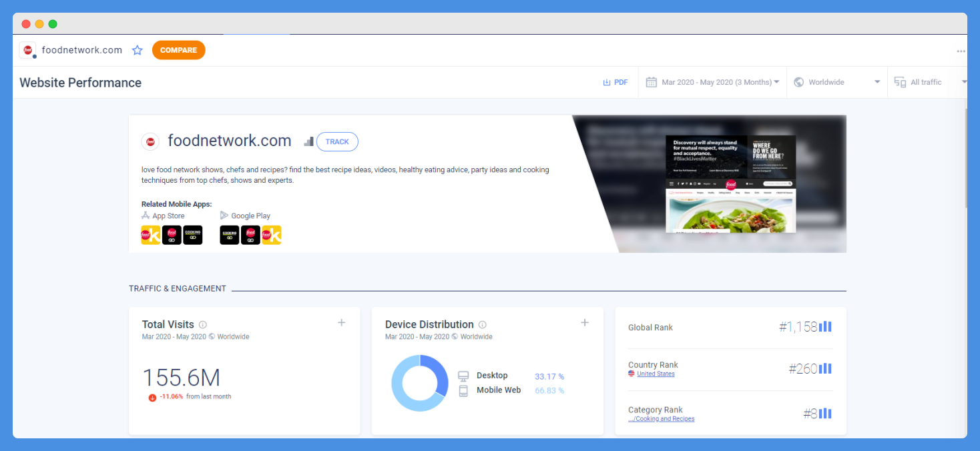Open the yellow Kitchen app under App Store
Viewport: 980px width, 451px height.
[151, 235]
